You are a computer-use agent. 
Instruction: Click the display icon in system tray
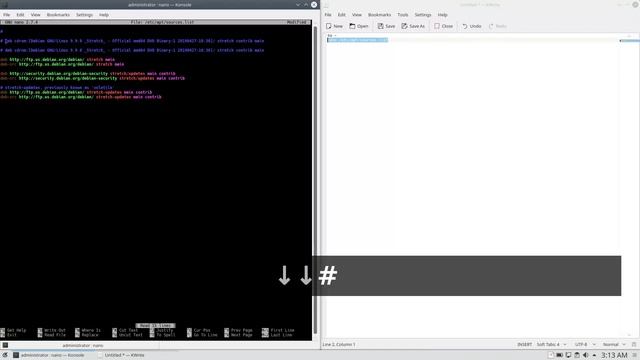(x=568, y=355)
